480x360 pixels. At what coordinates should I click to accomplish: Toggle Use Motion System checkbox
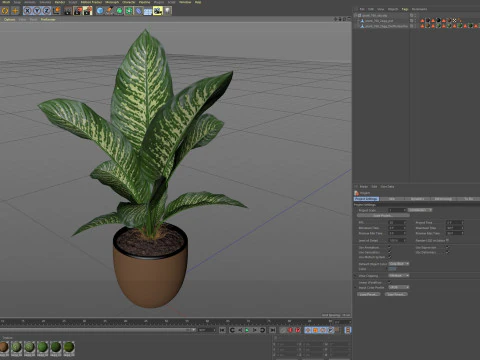point(389,257)
